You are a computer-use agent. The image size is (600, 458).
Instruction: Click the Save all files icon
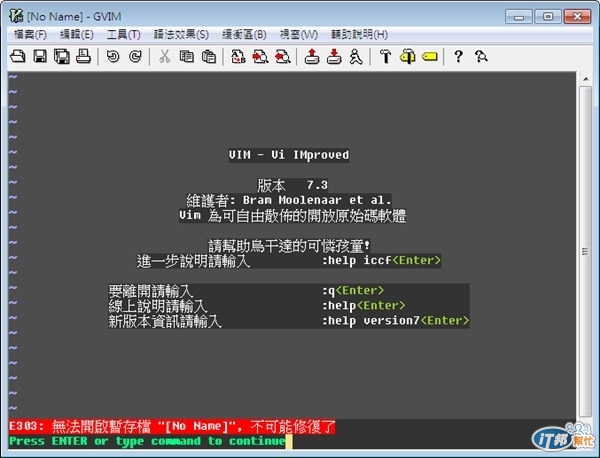62,57
